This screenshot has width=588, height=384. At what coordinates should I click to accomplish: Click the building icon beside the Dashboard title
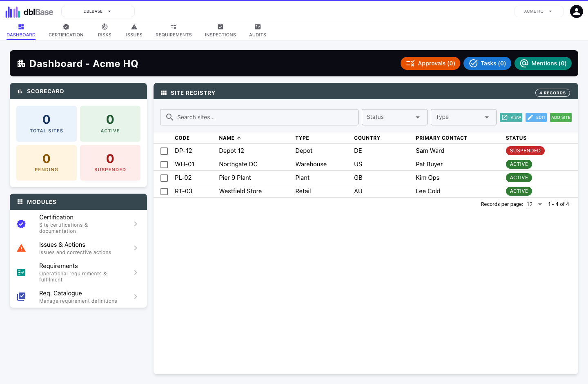click(21, 63)
